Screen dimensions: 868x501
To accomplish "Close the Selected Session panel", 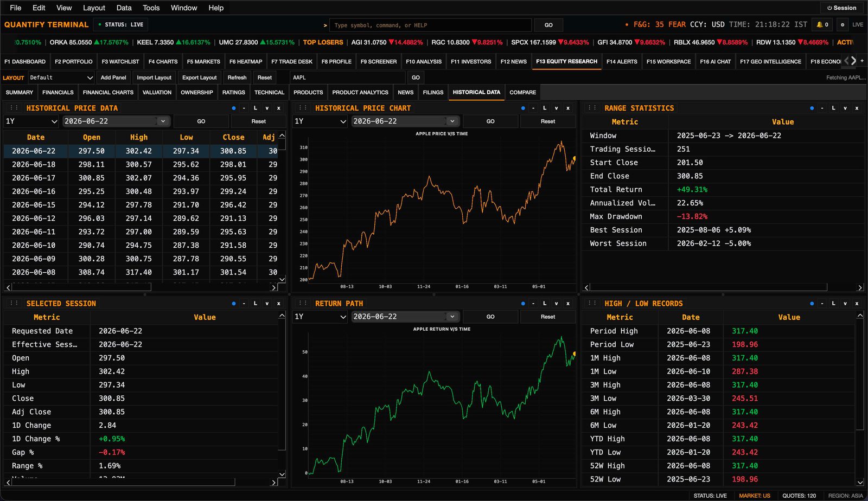I will (x=279, y=303).
